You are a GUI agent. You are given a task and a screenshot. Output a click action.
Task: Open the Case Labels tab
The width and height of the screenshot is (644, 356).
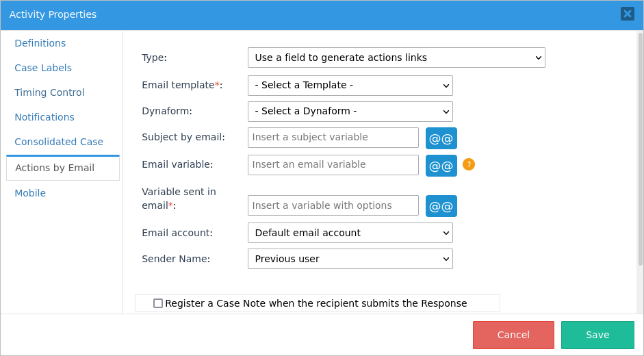point(43,68)
